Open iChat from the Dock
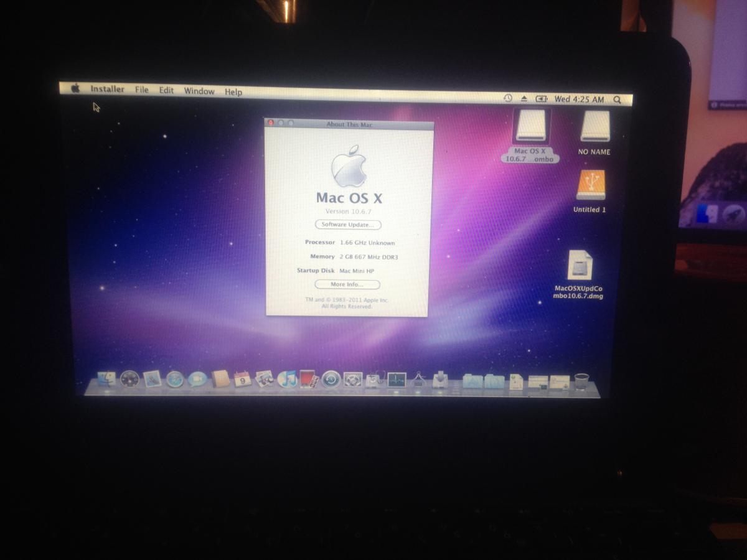Screen dimensions: 747x560 pos(197,379)
